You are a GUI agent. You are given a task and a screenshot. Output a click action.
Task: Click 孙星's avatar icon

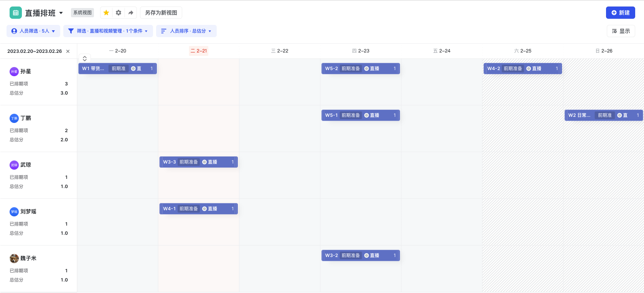[14, 72]
